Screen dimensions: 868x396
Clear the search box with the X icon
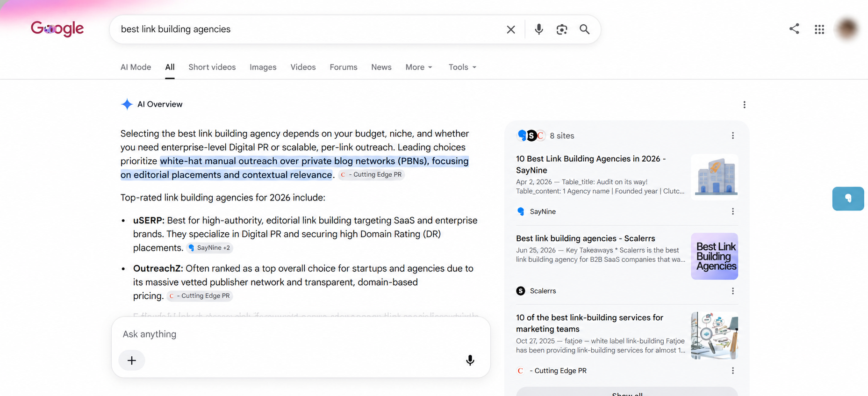coord(511,29)
